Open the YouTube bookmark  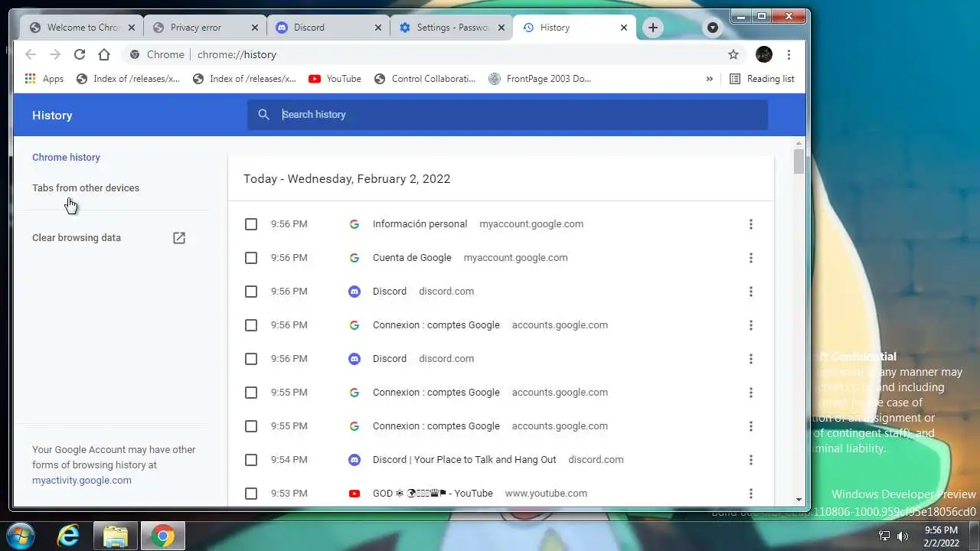[335, 78]
